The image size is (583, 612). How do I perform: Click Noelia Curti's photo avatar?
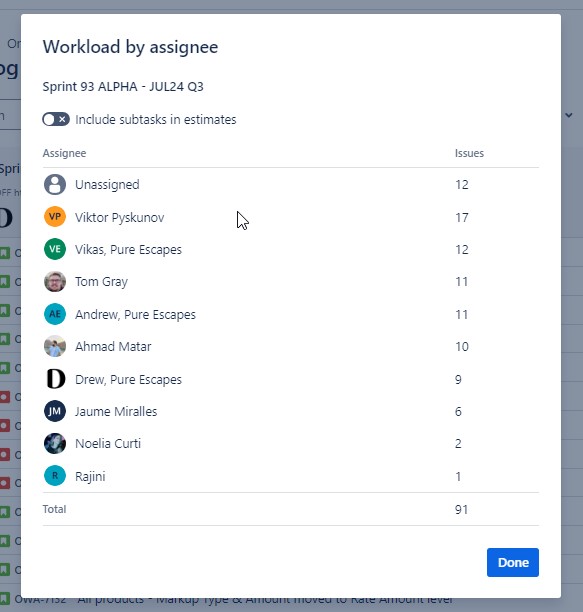[55, 444]
